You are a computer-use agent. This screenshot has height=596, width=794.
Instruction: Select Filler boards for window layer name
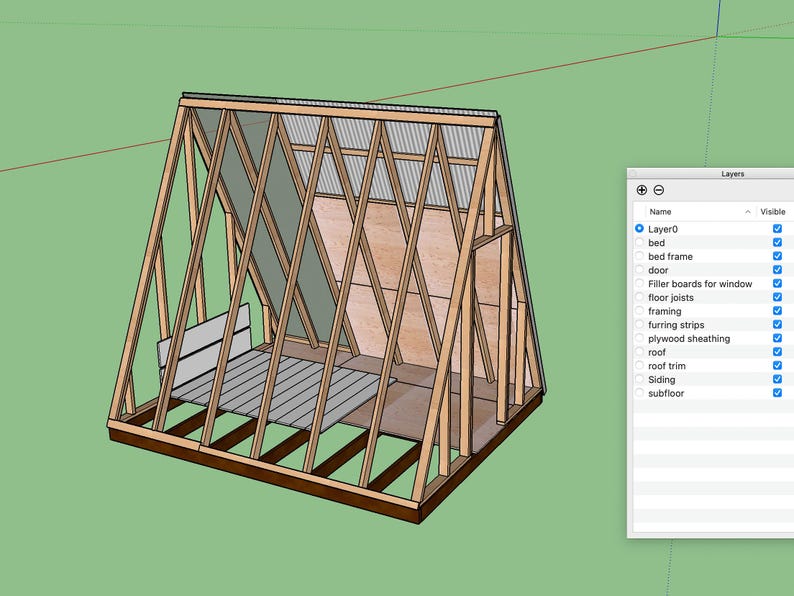[700, 284]
